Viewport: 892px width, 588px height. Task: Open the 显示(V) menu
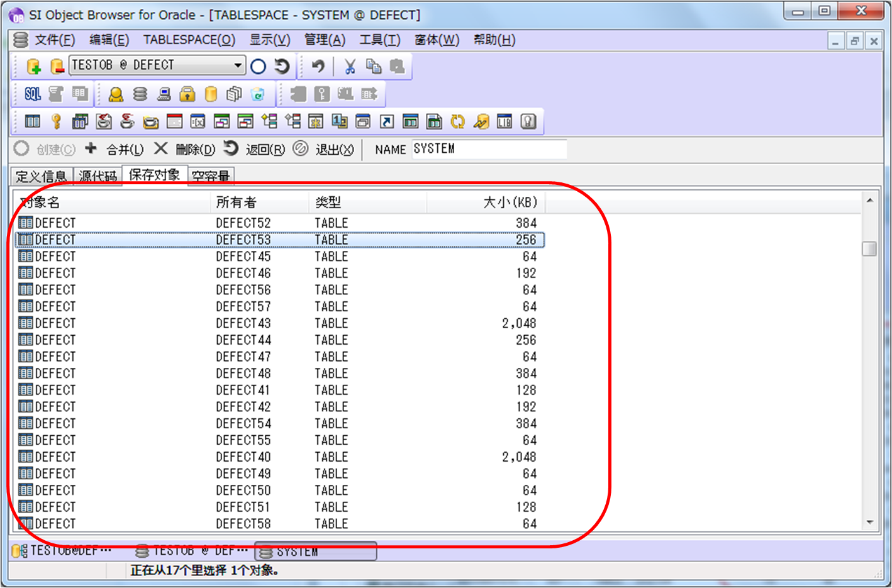coord(270,40)
